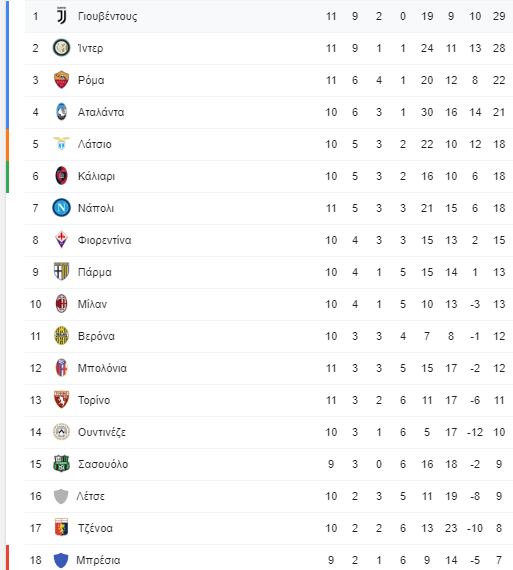Click the grey Λέτσε placeholder shield
The height and width of the screenshot is (570, 513).
[x=61, y=496]
